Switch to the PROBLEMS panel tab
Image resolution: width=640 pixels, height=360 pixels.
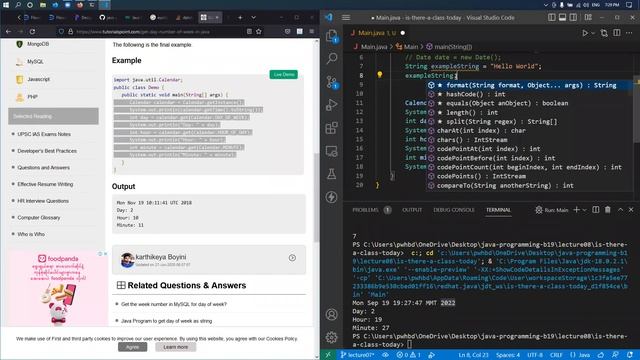[365, 210]
